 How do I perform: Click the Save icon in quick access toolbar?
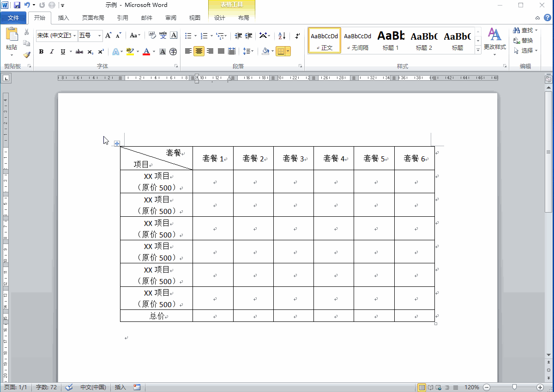tap(17, 5)
